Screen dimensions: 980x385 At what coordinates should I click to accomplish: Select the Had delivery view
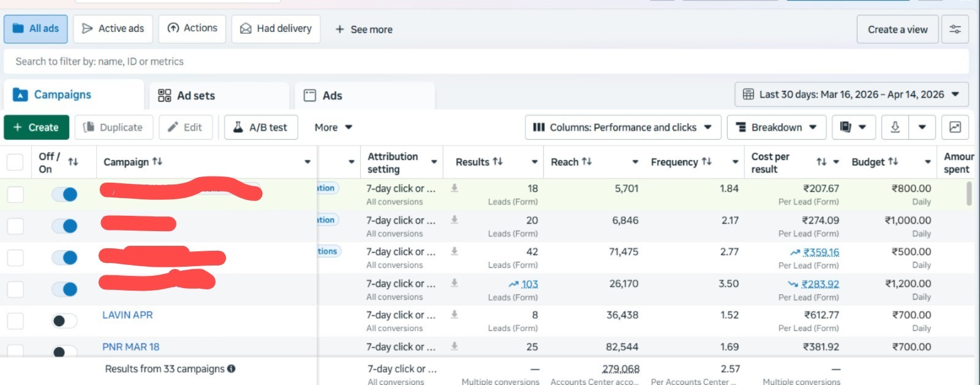pyautogui.click(x=276, y=29)
